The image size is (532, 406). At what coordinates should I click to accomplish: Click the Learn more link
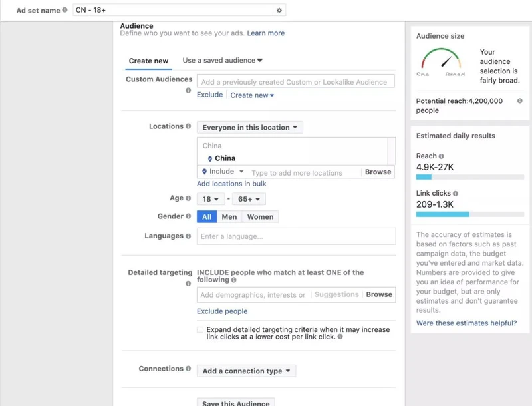tap(265, 33)
